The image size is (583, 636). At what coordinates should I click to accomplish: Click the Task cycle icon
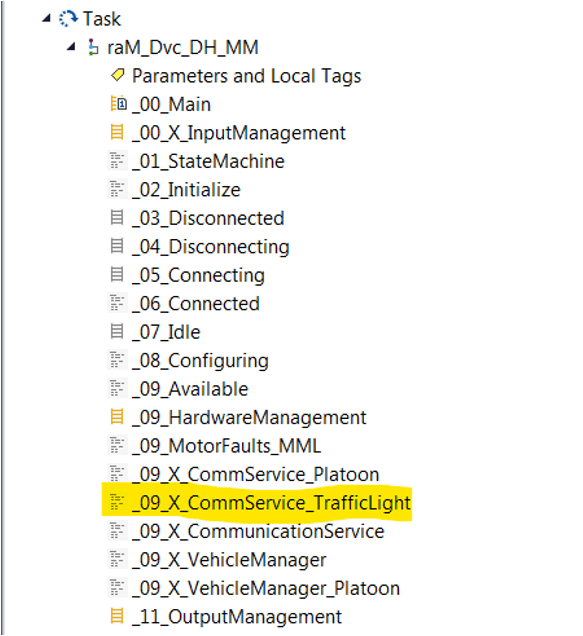[x=68, y=19]
